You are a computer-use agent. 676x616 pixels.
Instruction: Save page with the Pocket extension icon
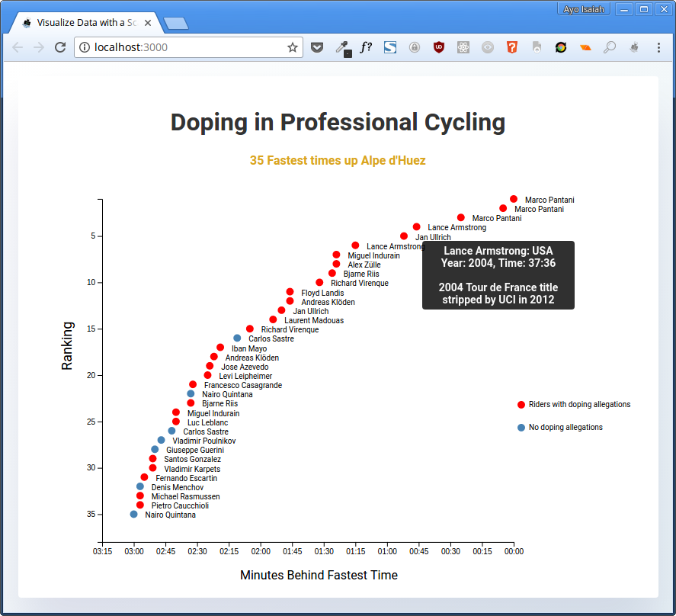[x=317, y=47]
